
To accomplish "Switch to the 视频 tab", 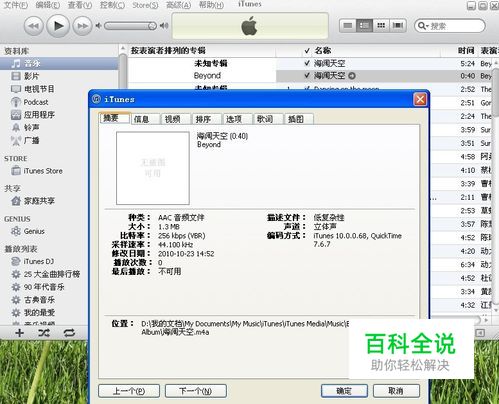I will (x=176, y=119).
